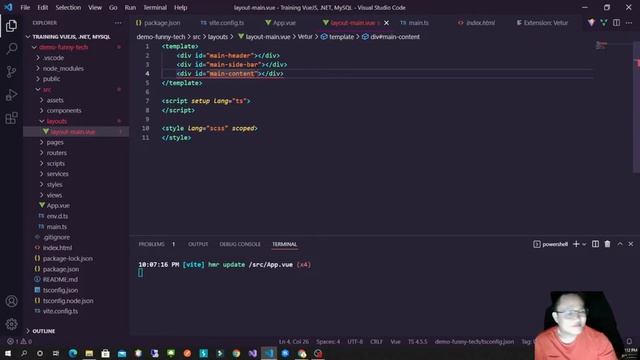
Task: Switch to the main.ts editor tab
Action: tap(415, 23)
